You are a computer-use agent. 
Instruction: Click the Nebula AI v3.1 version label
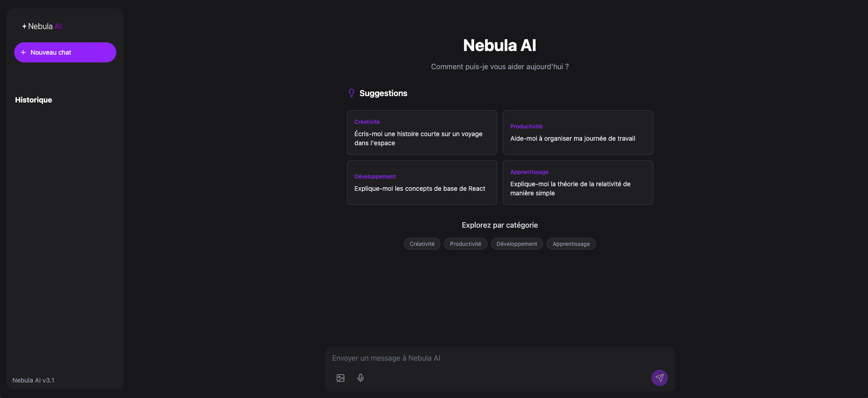coord(33,380)
